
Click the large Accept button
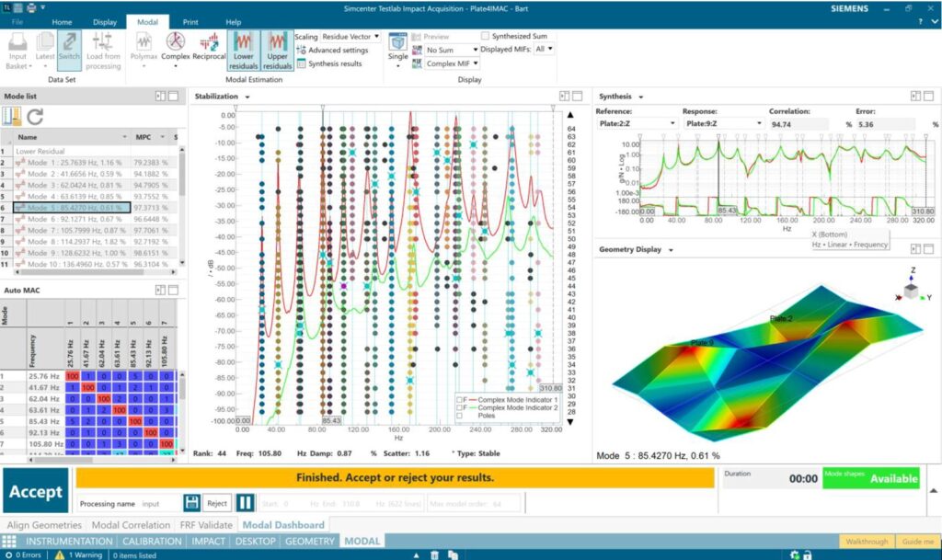pos(35,492)
